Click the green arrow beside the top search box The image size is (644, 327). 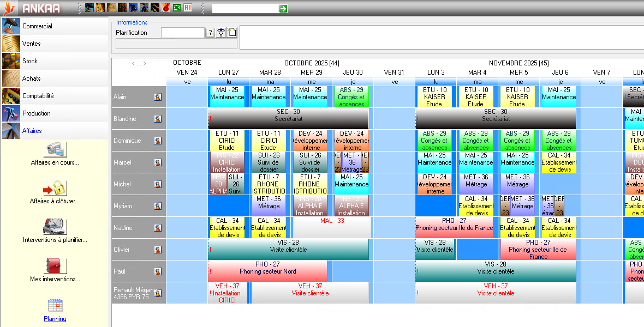point(283,9)
